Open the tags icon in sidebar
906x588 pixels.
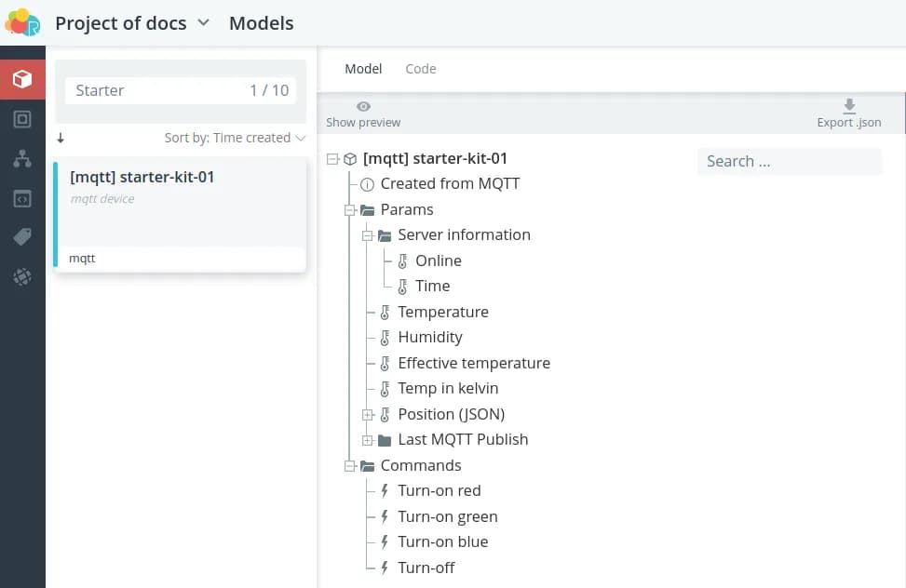[x=22, y=237]
